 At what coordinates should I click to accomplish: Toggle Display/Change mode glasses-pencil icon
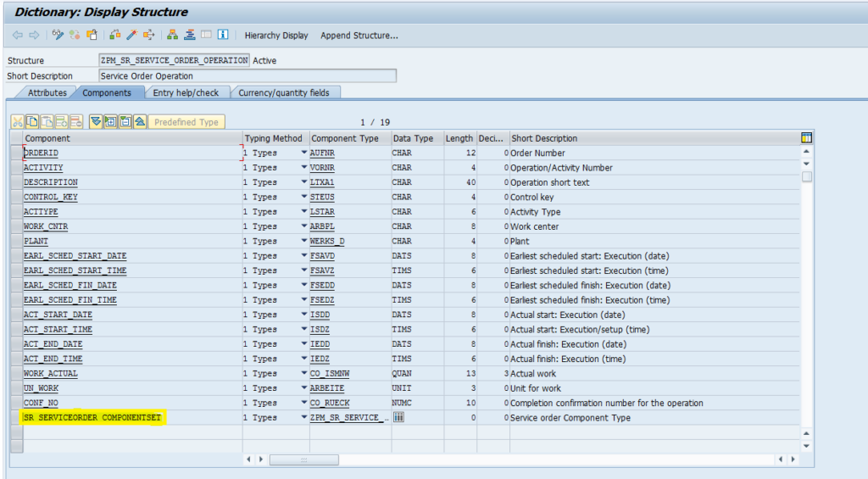(58, 35)
